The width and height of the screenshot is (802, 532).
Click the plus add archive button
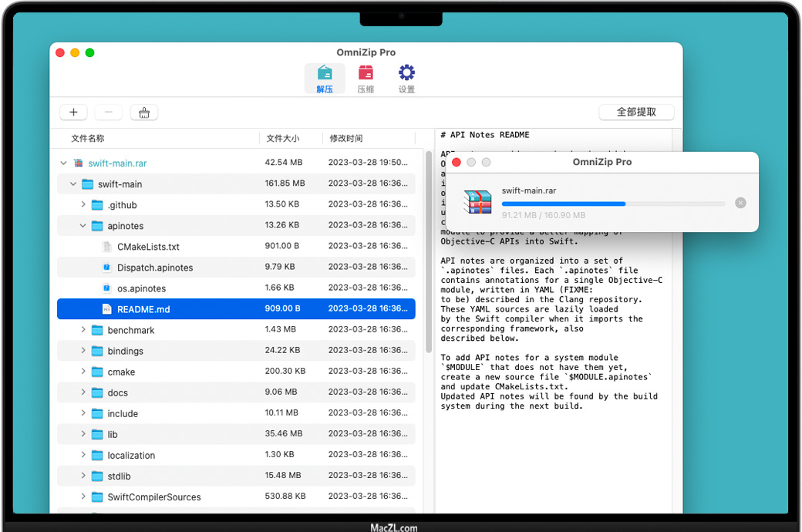[73, 113]
